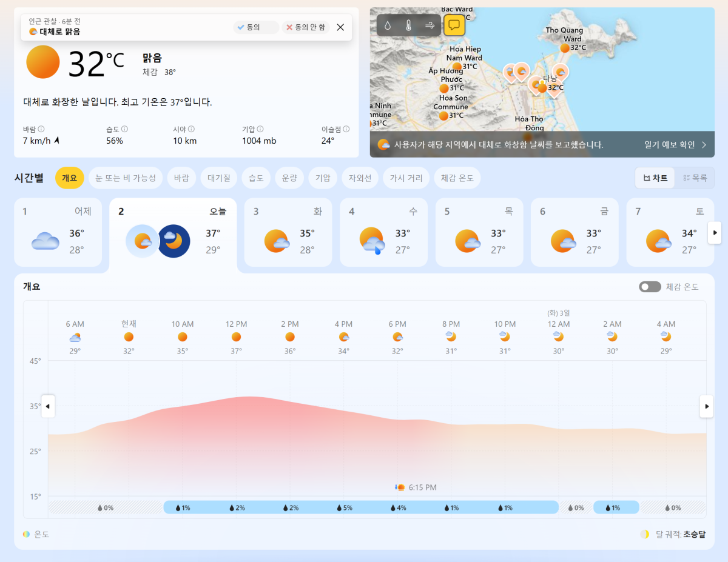Select the 화 day card
The width and height of the screenshot is (728, 562).
tap(288, 232)
